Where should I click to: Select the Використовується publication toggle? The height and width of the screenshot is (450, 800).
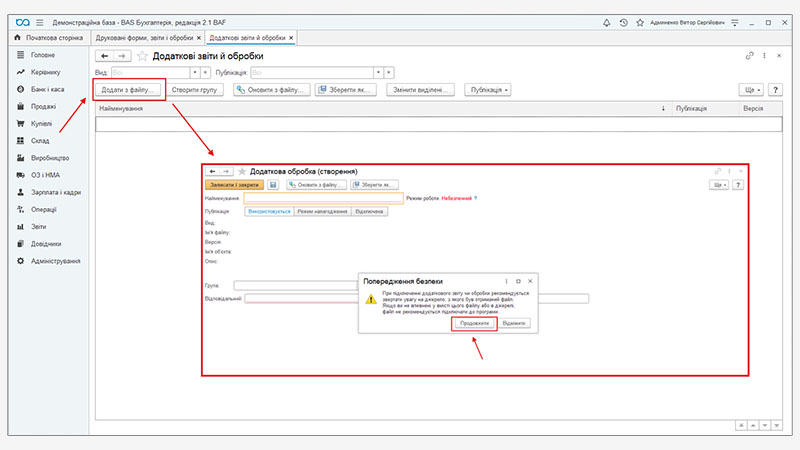[x=268, y=211]
